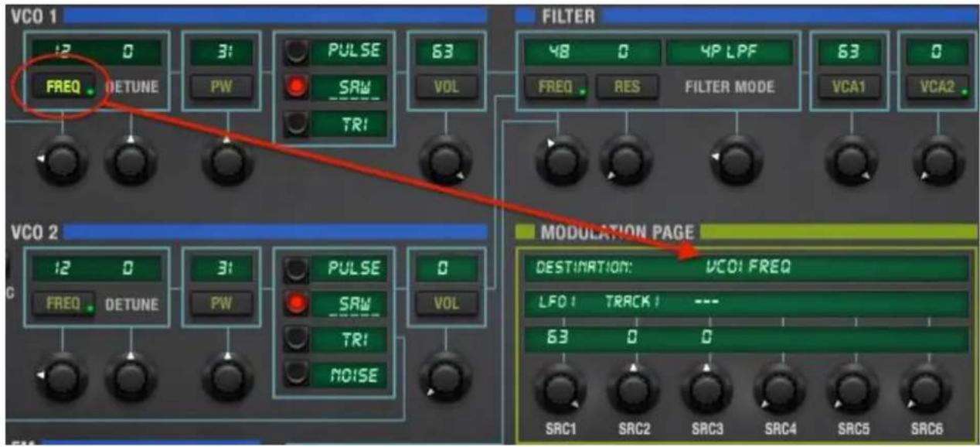Select the VCA2 button

[938, 87]
